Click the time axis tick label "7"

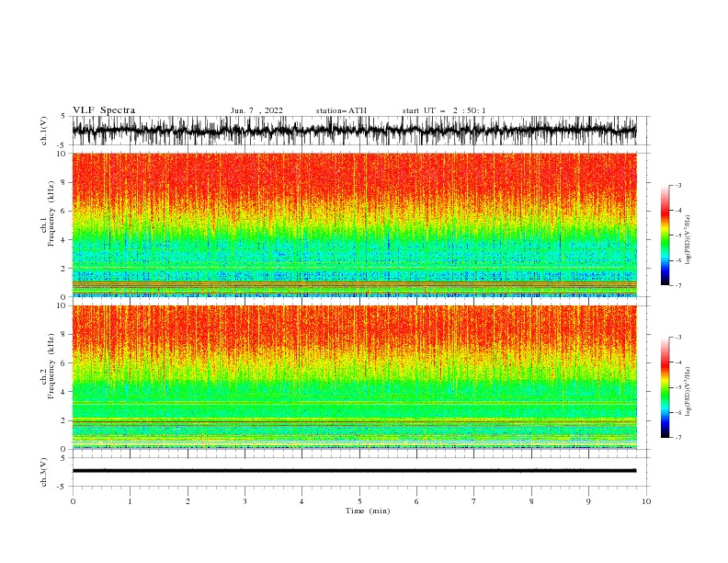pos(474,501)
